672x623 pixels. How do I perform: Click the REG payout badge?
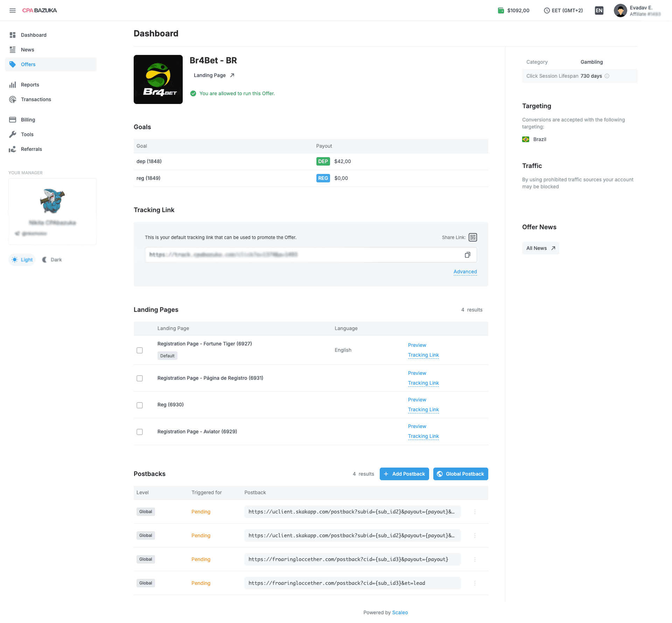(323, 178)
